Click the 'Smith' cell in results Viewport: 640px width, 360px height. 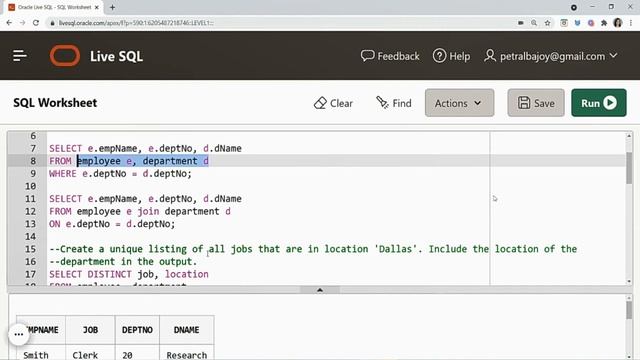[36, 355]
